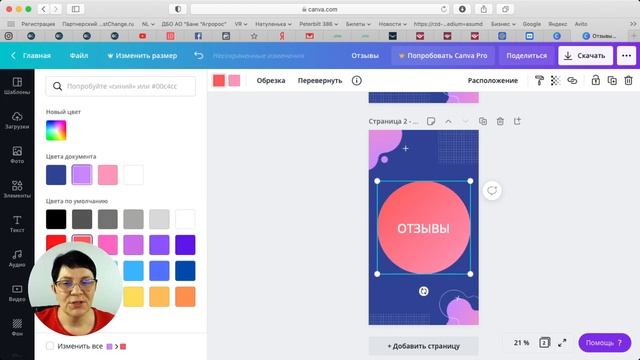This screenshot has width=640, height=360.
Task: Expand the Новости bookmarks folder
Action: pos(392,24)
